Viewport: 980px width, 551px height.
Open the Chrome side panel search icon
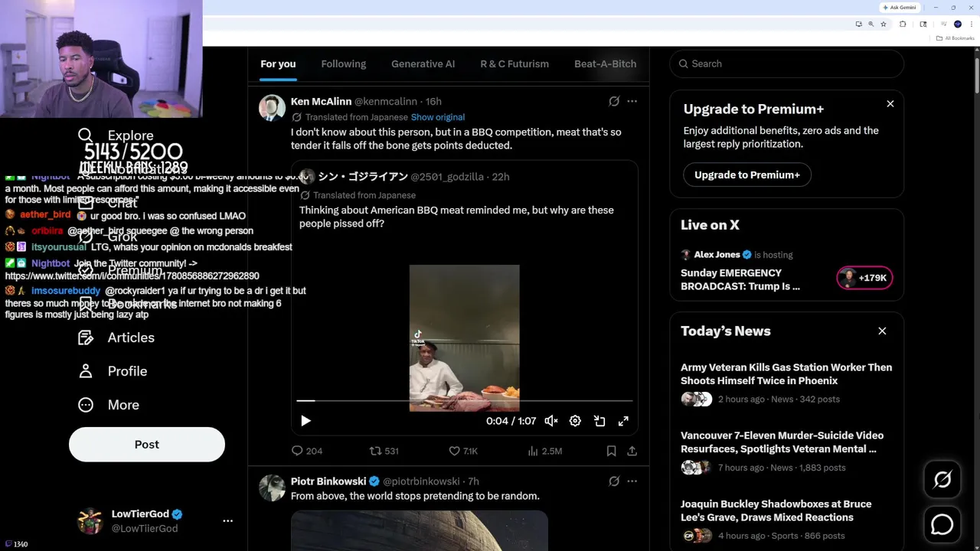(923, 24)
